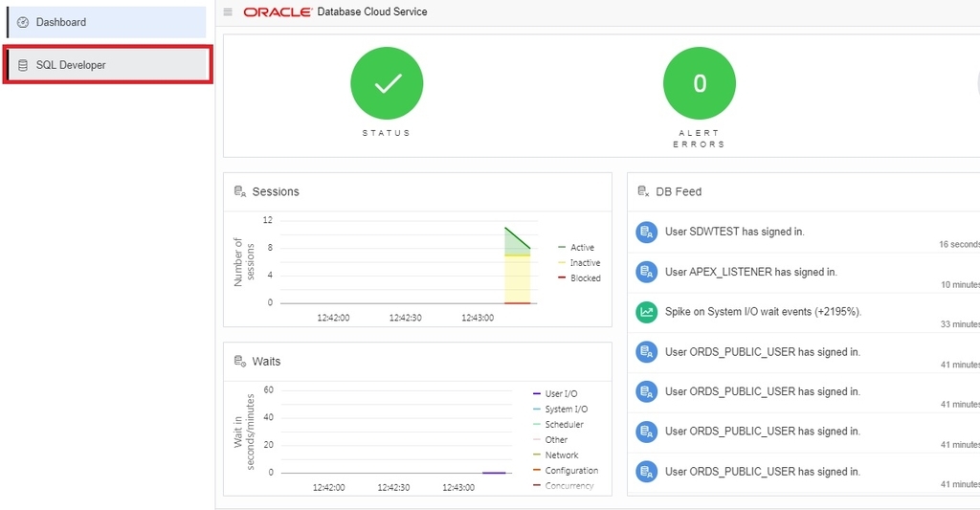Toggle System I/O series in Waits legend
This screenshot has width=980, height=510.
(x=560, y=410)
